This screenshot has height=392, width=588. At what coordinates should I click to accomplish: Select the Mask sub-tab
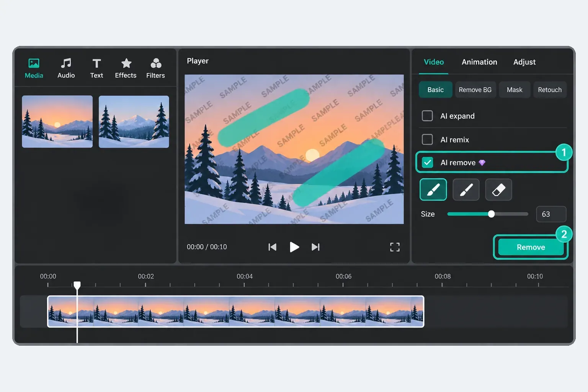coord(514,90)
